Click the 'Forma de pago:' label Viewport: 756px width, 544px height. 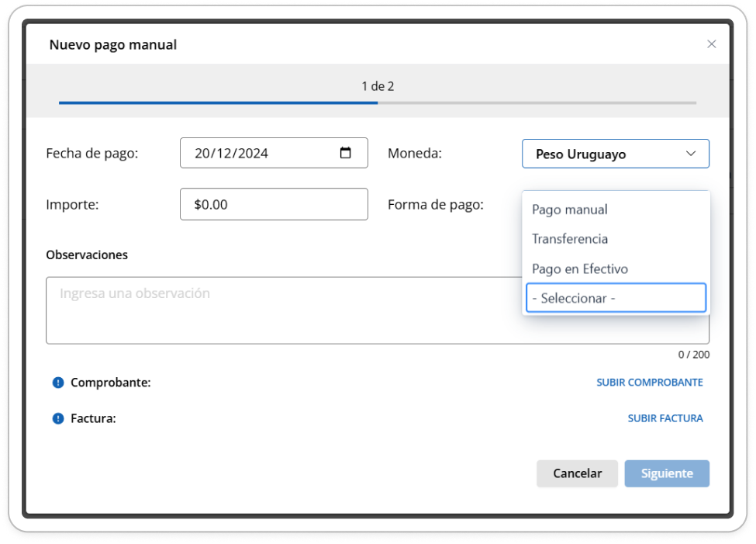point(435,205)
